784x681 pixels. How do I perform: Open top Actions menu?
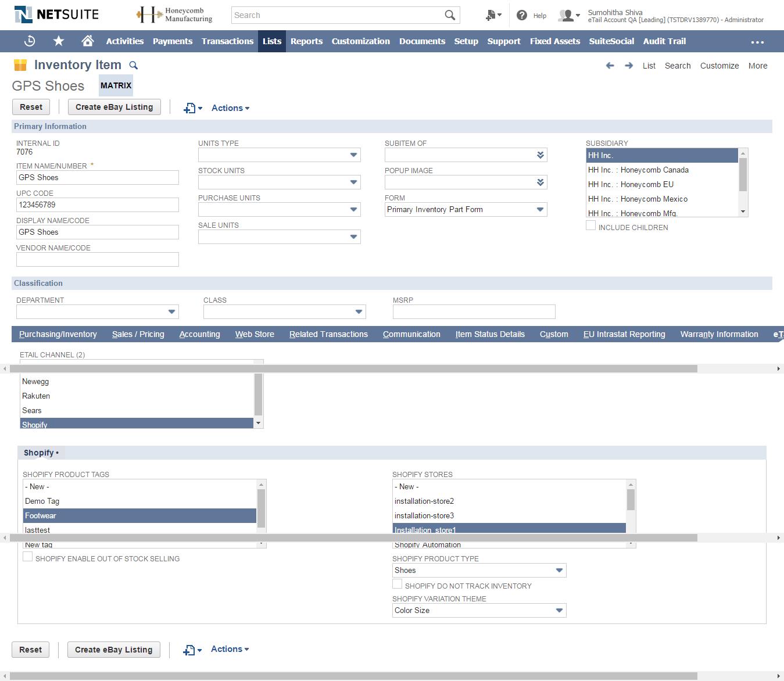coord(230,108)
